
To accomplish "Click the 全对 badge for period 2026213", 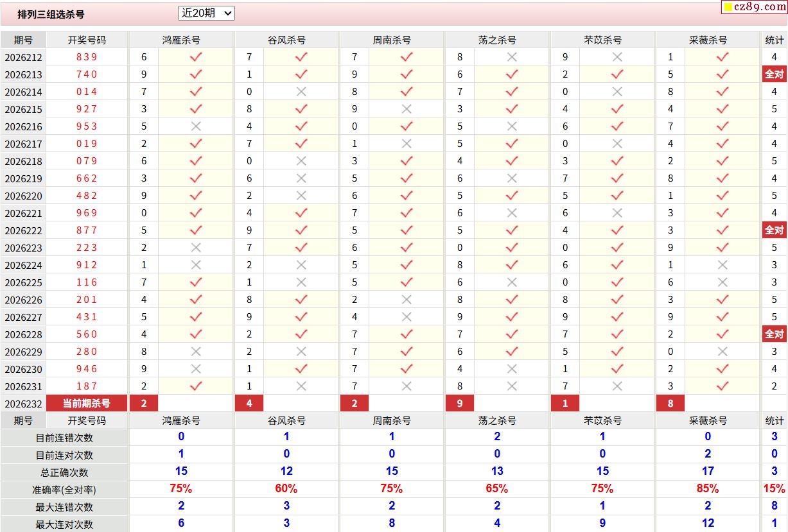I will [x=774, y=74].
